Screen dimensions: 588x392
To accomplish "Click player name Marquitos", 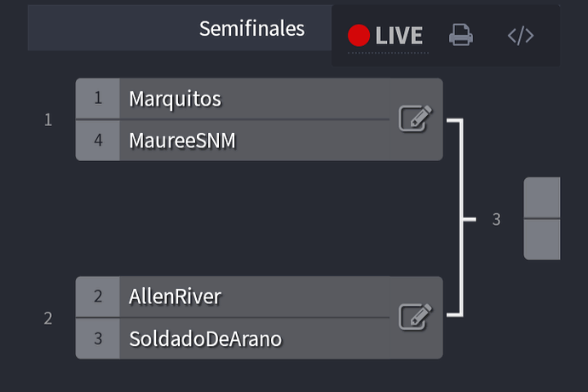I will coord(176,99).
